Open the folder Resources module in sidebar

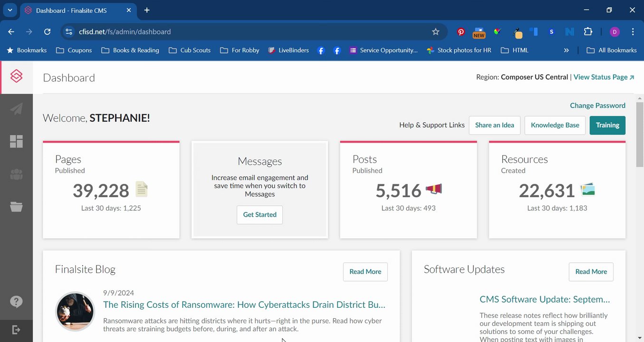(17, 207)
